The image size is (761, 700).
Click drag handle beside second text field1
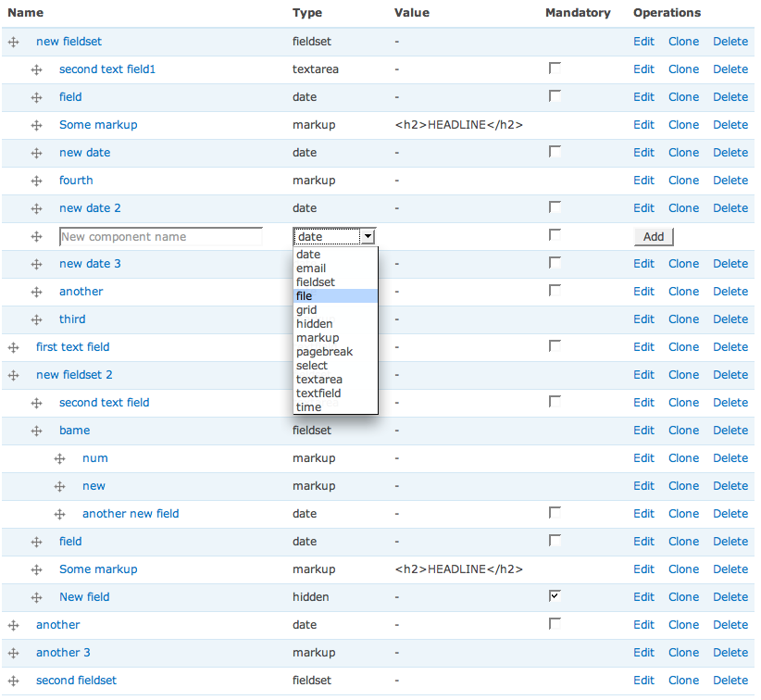(x=36, y=69)
